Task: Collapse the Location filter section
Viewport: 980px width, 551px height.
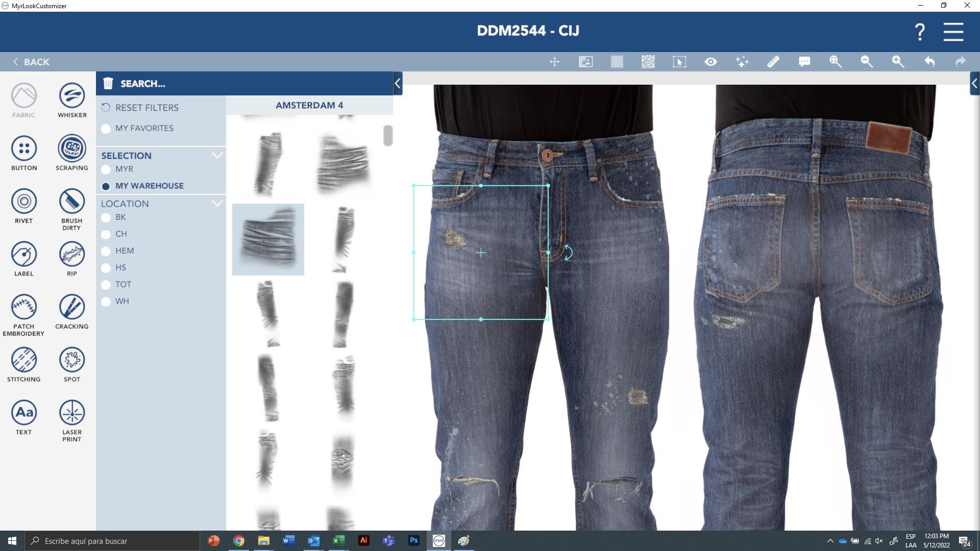Action: pyautogui.click(x=217, y=204)
